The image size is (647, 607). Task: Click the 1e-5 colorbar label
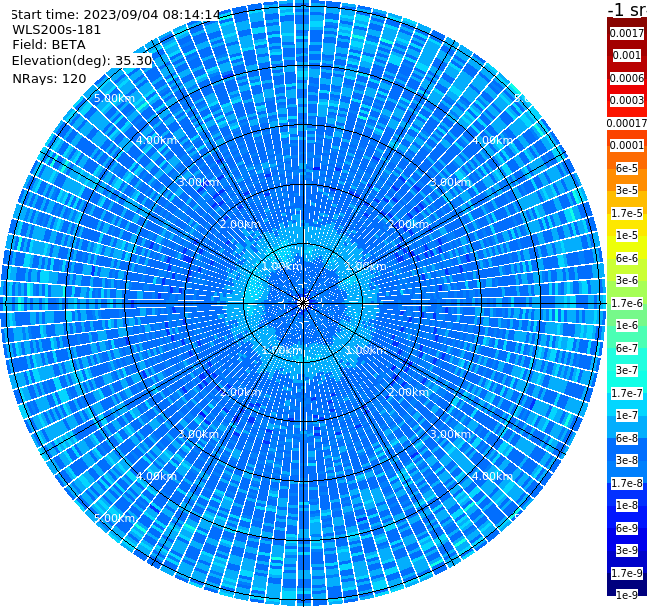click(627, 235)
